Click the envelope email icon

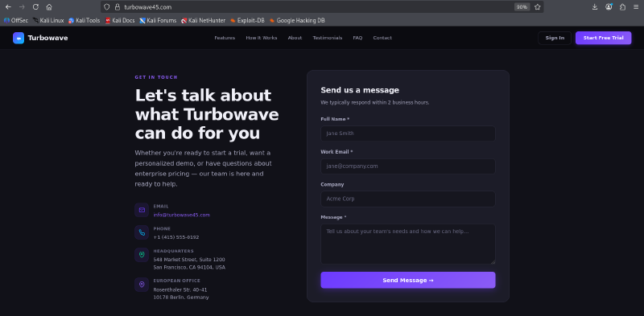(x=142, y=210)
